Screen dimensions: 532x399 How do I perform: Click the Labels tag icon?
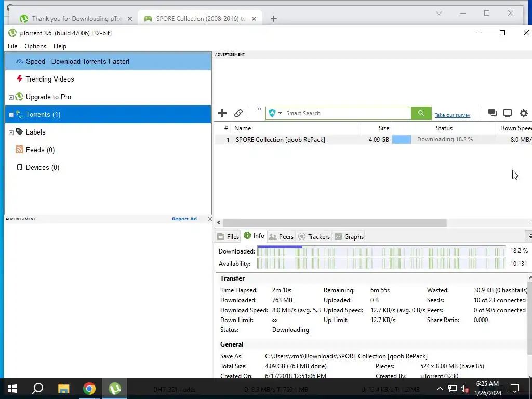coord(19,131)
